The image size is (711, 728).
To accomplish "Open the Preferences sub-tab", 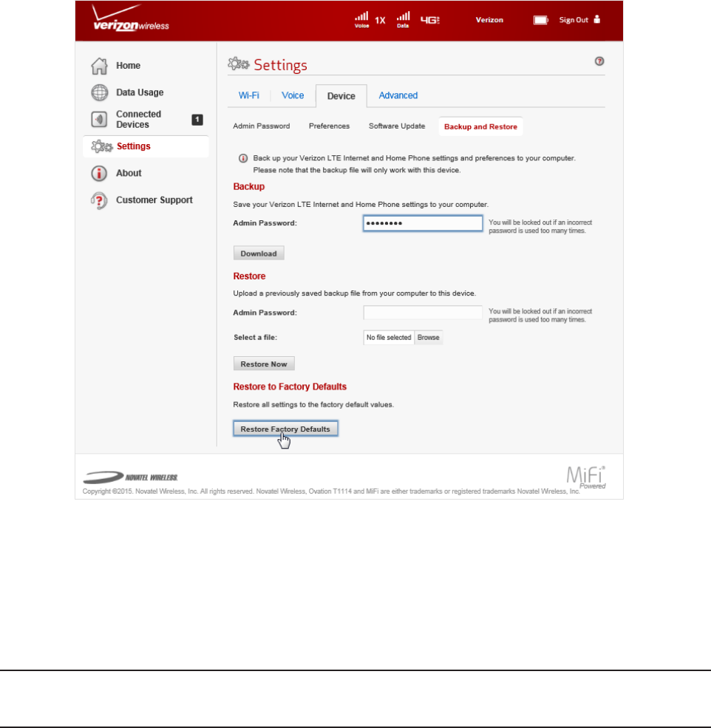I will 329,126.
